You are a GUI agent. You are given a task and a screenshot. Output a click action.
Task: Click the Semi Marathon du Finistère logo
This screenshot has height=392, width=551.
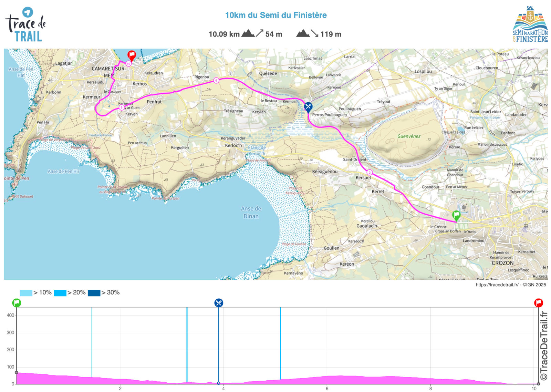pos(530,24)
